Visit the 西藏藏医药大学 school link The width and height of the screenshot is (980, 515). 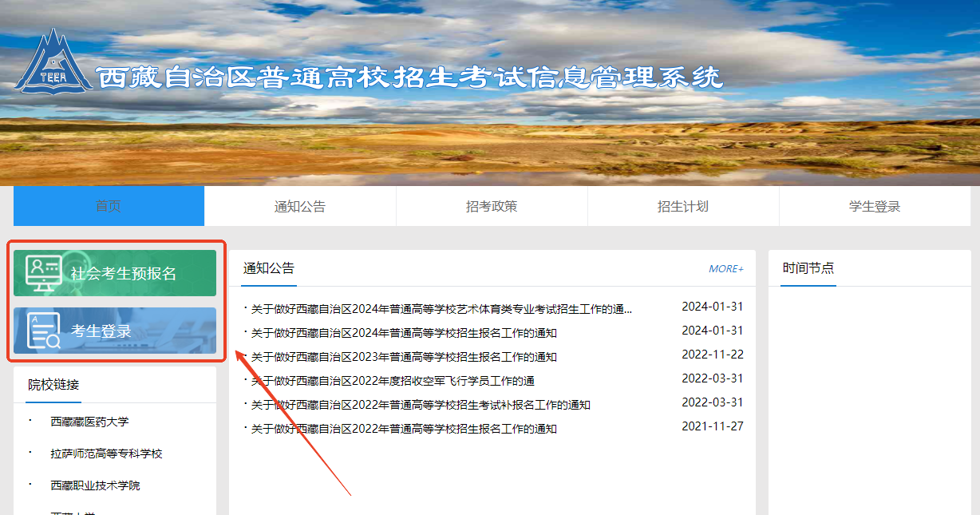pos(89,422)
